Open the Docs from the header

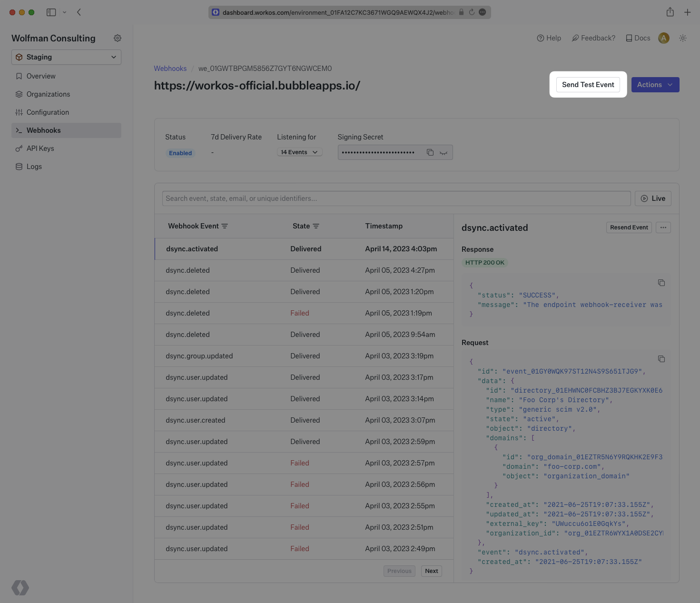637,38
